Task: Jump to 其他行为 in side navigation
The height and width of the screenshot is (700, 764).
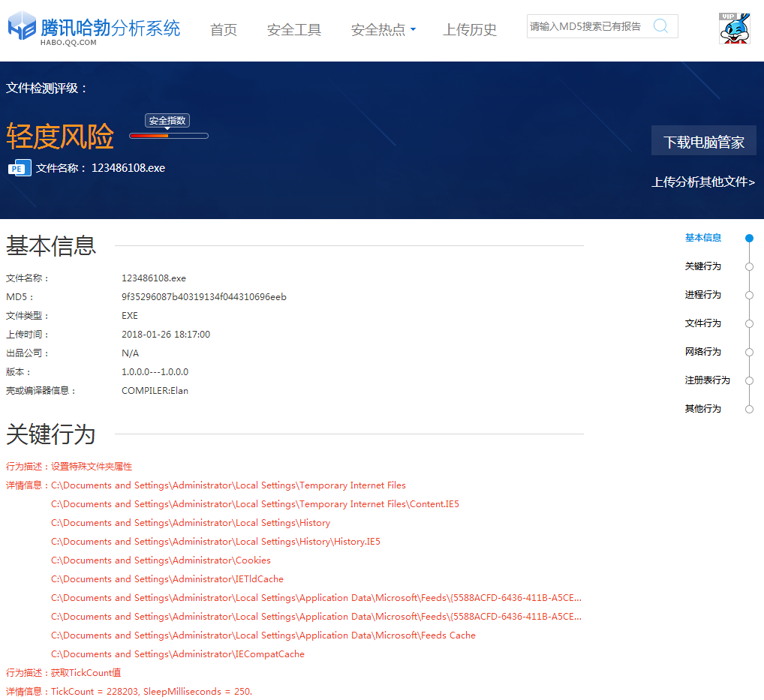Action: click(x=702, y=409)
